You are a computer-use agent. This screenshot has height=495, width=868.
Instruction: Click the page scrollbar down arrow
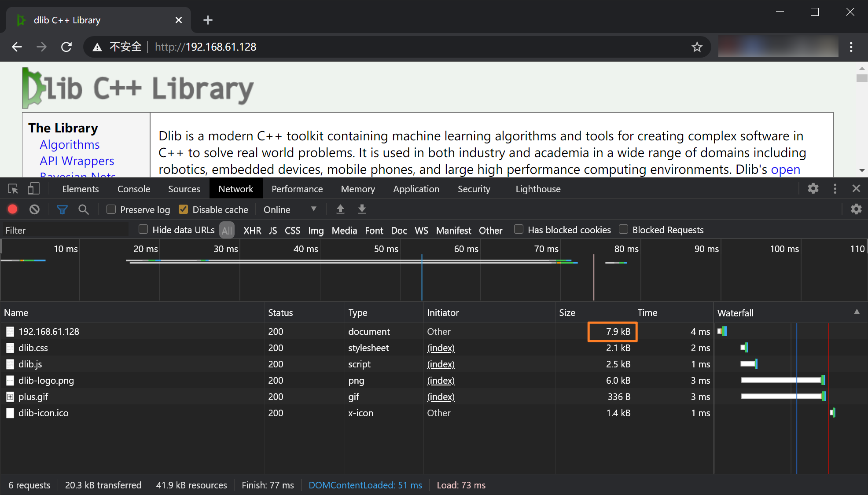click(862, 170)
